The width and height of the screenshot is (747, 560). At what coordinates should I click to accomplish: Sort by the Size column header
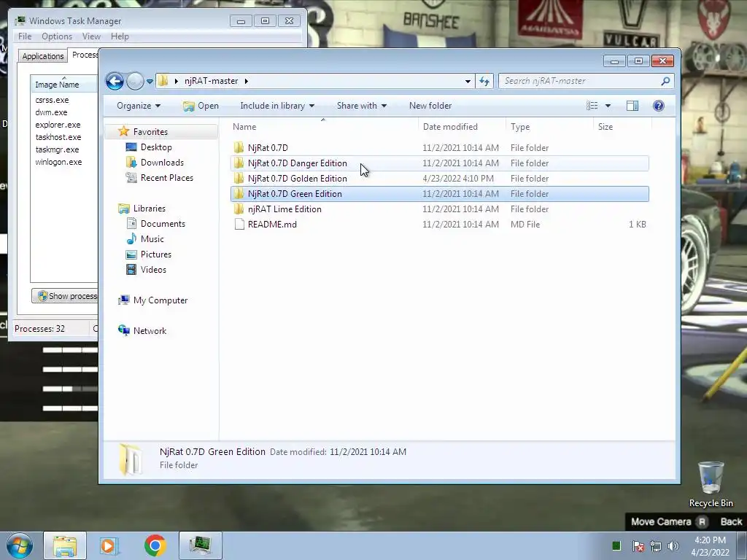click(x=622, y=127)
